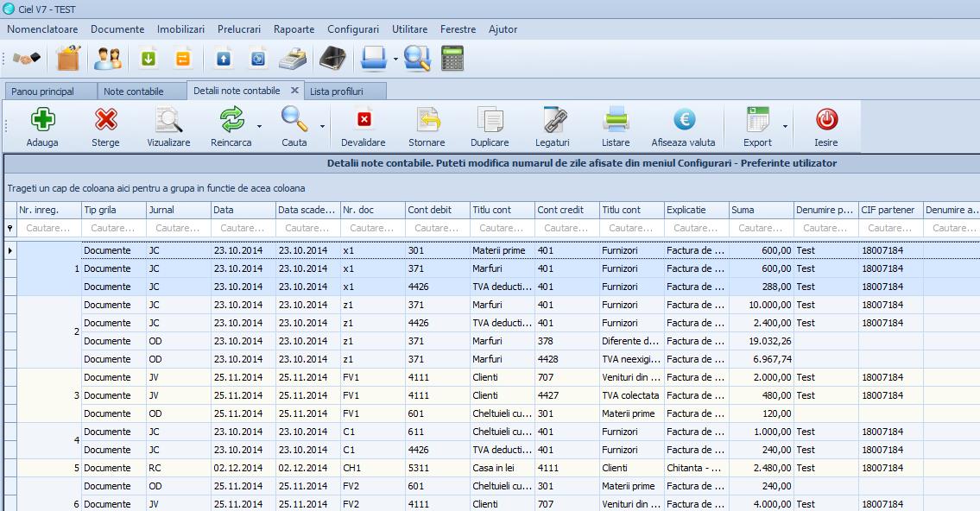
Task: Click the Stornare undo icon
Action: point(427,119)
